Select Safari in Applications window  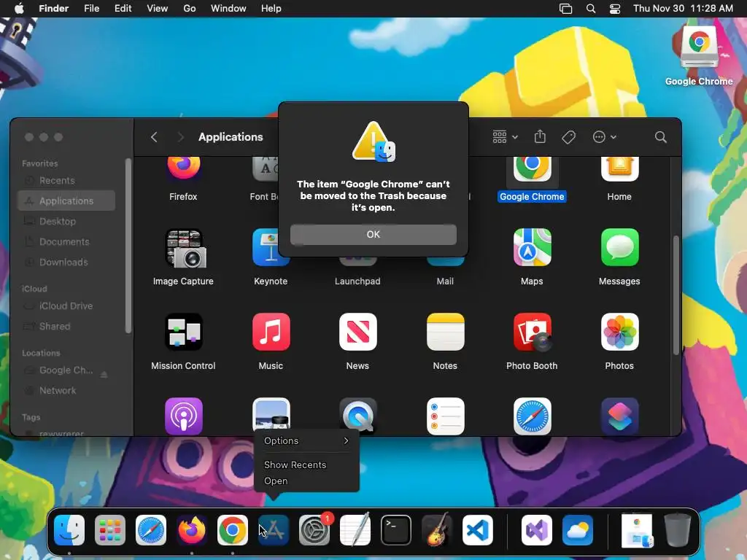coord(532,416)
